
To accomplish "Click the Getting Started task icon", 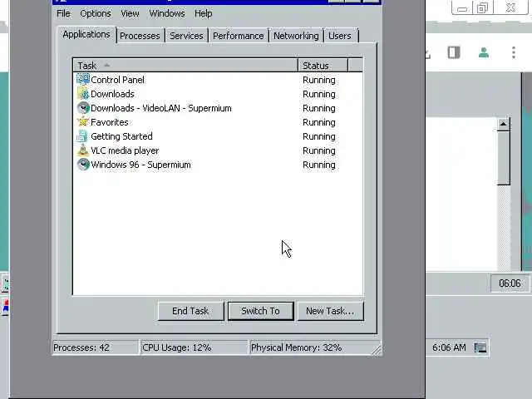I will point(83,136).
